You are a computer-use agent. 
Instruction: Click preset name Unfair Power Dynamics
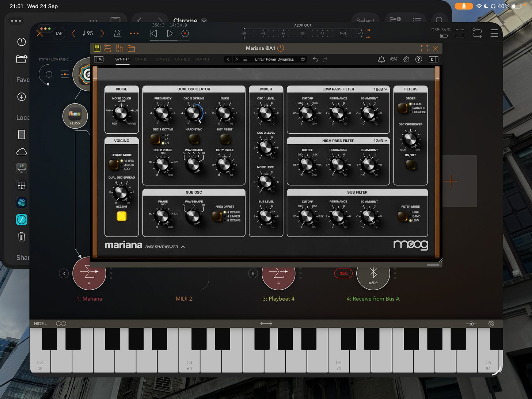pos(274,59)
